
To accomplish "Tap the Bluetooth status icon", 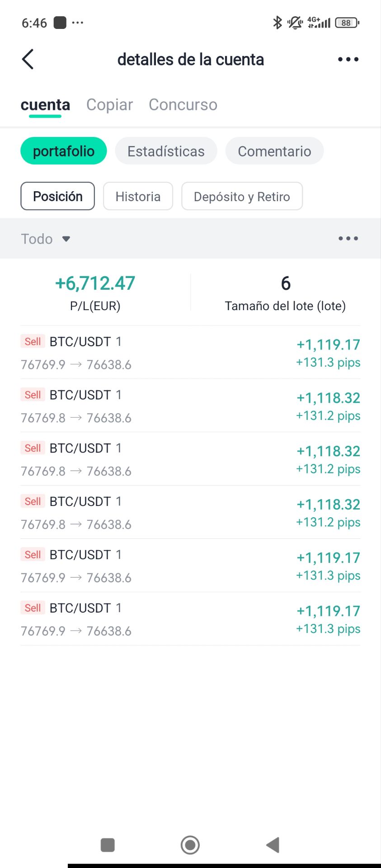I will pos(277,22).
